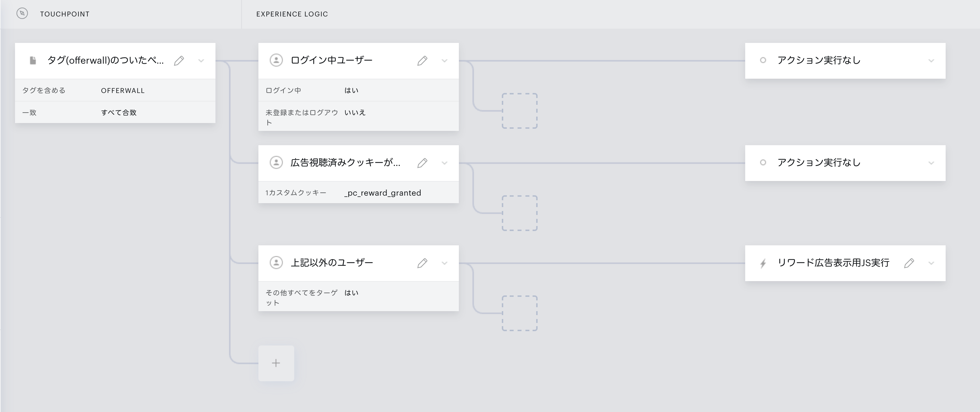The width and height of the screenshot is (980, 412).
Task: Edit the リワード広告表示用JS実行 action
Action: click(x=909, y=263)
